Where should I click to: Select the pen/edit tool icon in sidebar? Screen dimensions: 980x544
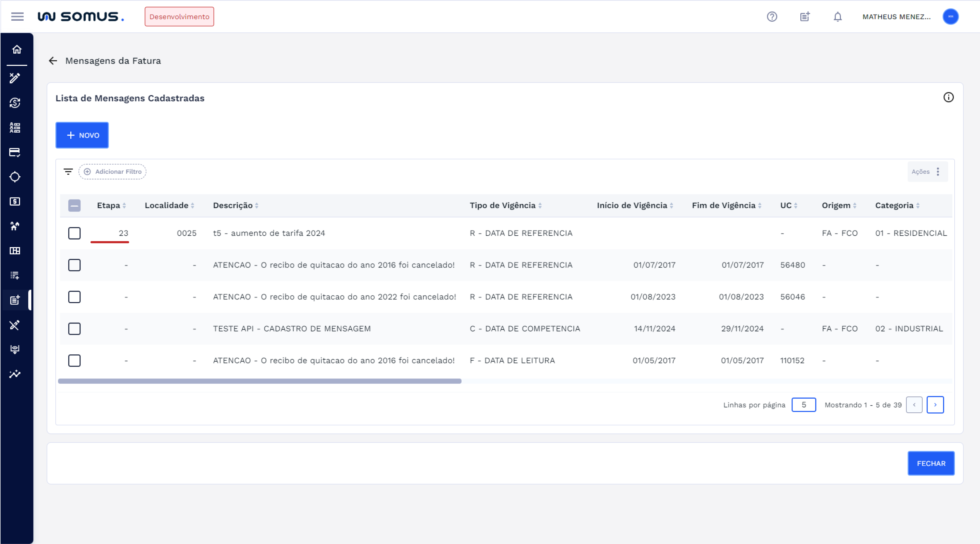(15, 78)
